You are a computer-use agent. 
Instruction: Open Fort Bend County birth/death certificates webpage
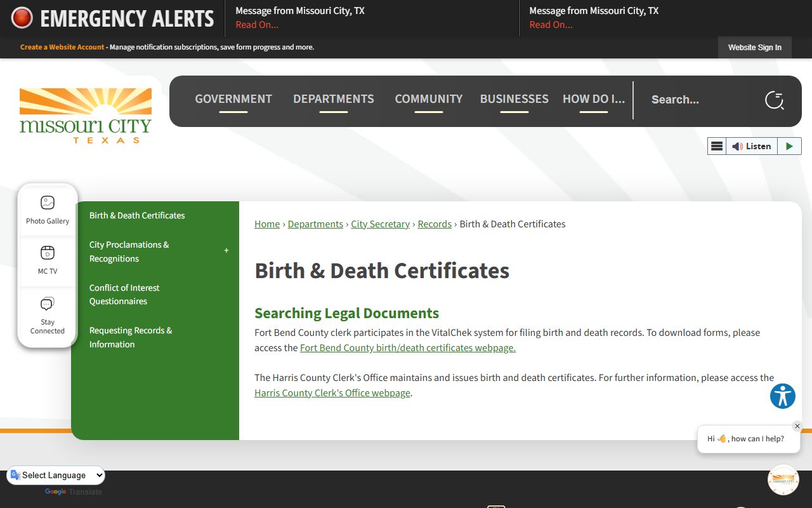408,348
